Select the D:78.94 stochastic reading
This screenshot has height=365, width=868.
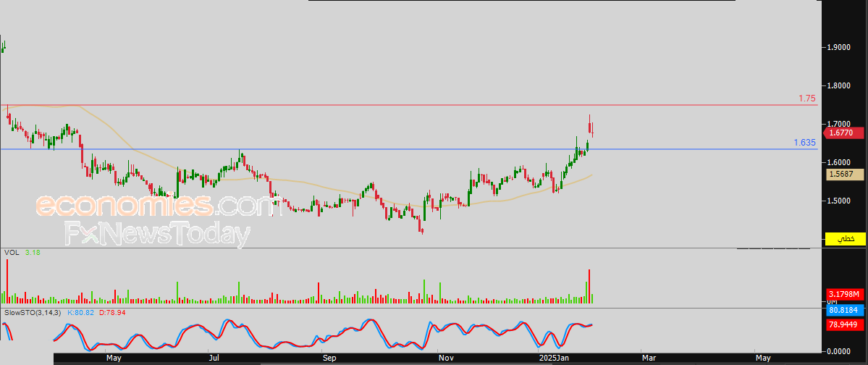pos(112,313)
